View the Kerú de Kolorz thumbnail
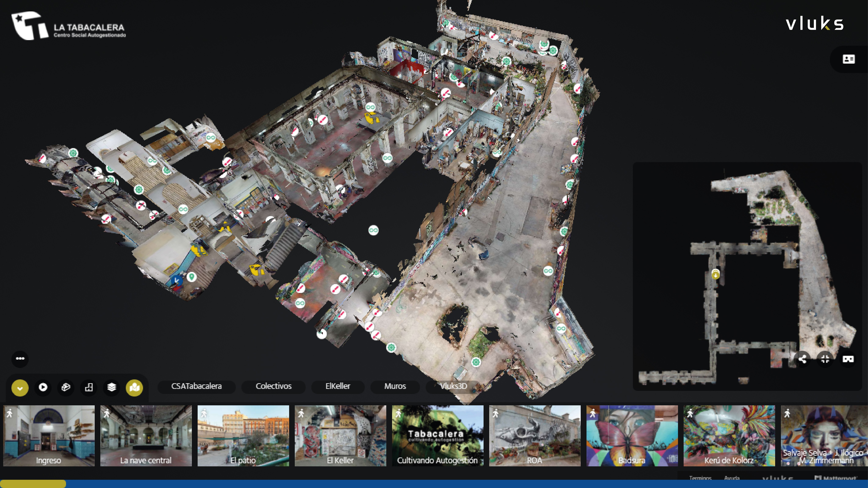 coord(729,436)
